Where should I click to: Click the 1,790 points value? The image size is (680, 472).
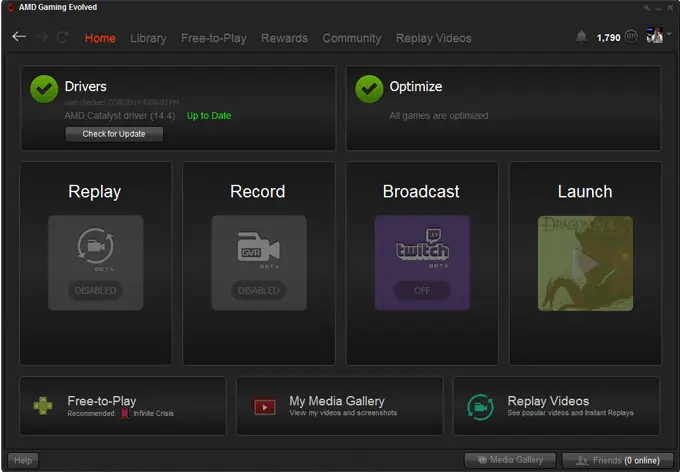click(x=608, y=38)
